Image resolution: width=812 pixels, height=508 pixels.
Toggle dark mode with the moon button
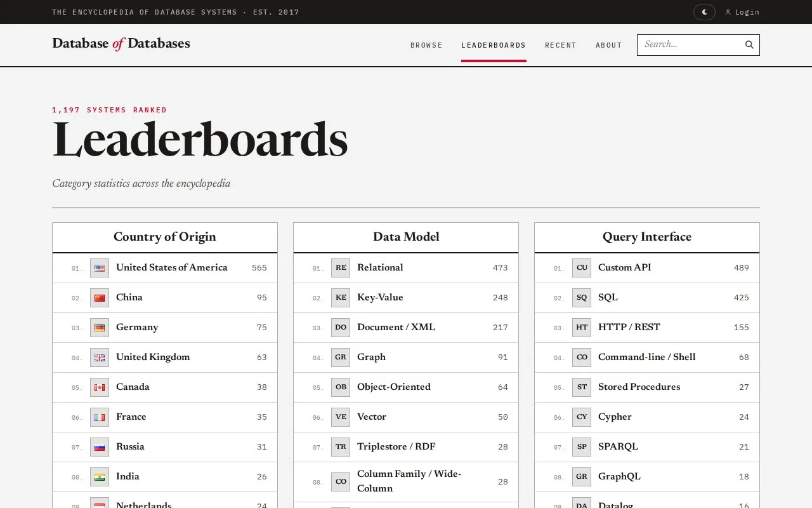(x=704, y=12)
